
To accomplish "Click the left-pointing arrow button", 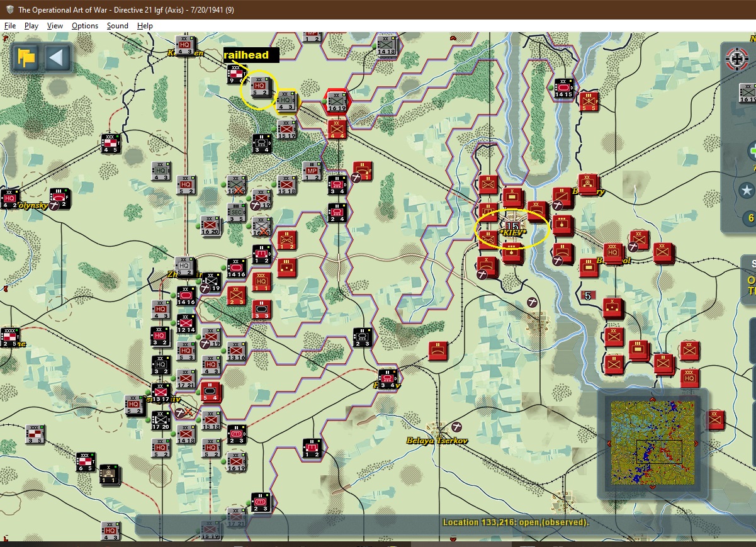I will coord(57,59).
